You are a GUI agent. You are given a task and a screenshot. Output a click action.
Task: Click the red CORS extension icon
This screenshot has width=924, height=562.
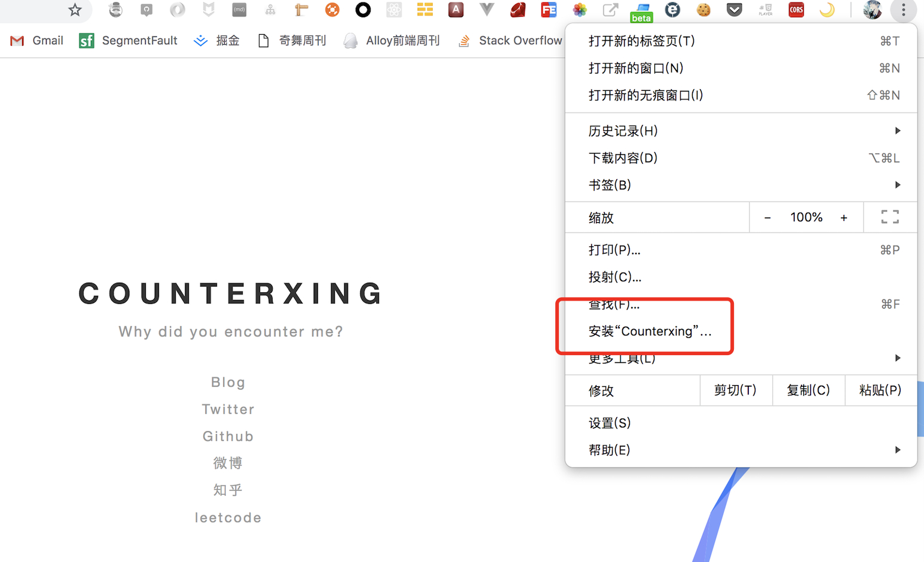pos(796,10)
